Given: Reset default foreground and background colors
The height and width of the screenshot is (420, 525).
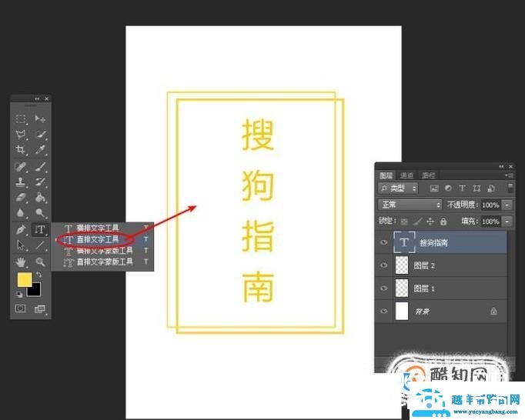Looking at the screenshot, I should coord(19,294).
